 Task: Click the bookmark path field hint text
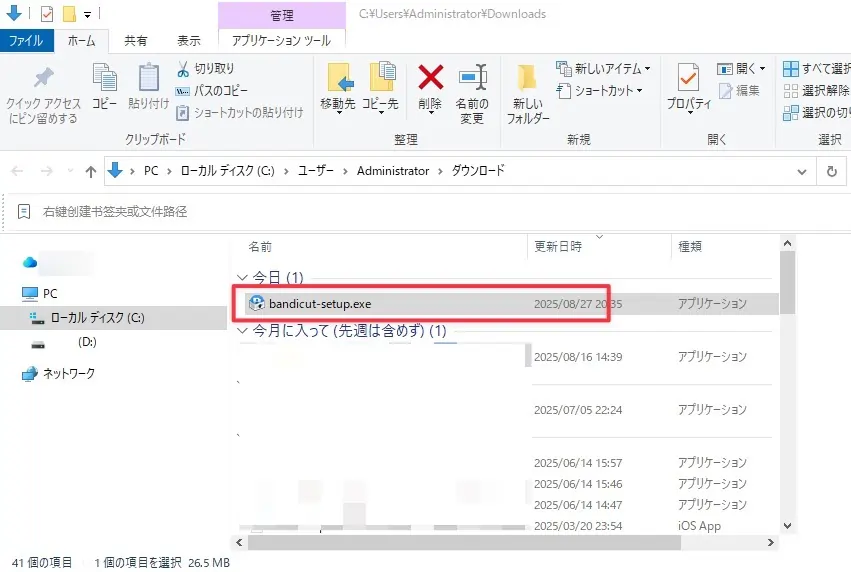pos(115,212)
